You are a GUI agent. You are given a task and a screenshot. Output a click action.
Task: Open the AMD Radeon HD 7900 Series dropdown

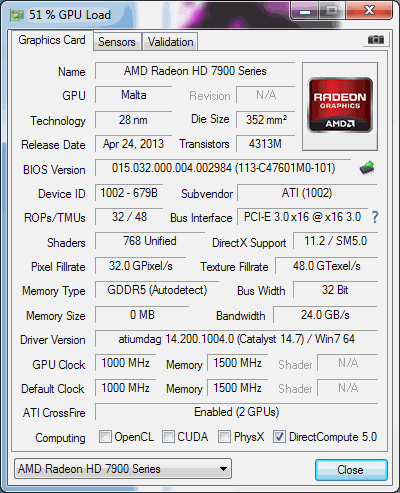click(x=123, y=469)
